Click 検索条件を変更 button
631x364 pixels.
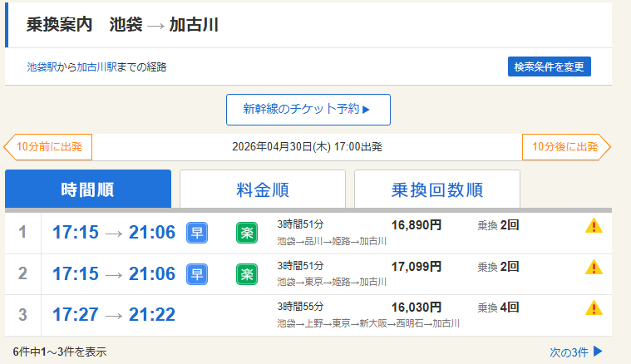[549, 66]
